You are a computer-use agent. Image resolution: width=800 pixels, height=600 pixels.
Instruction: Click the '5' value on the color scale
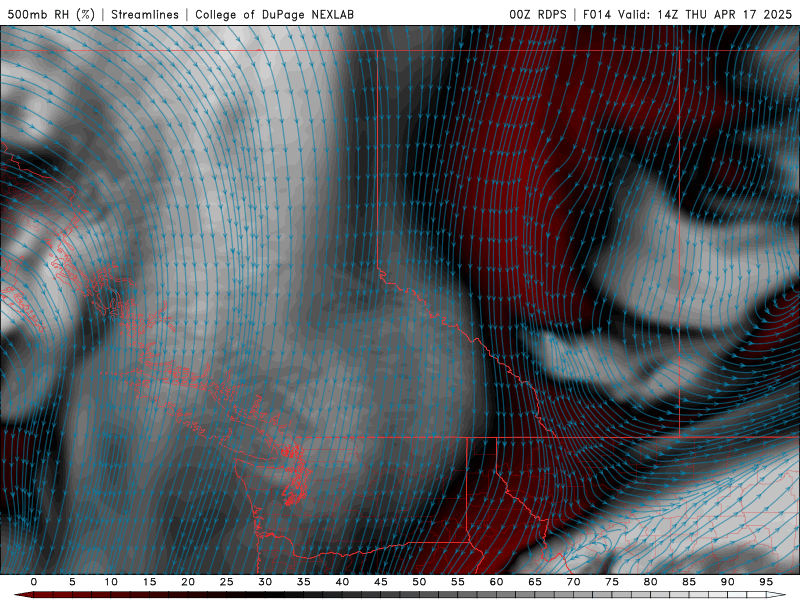72,582
